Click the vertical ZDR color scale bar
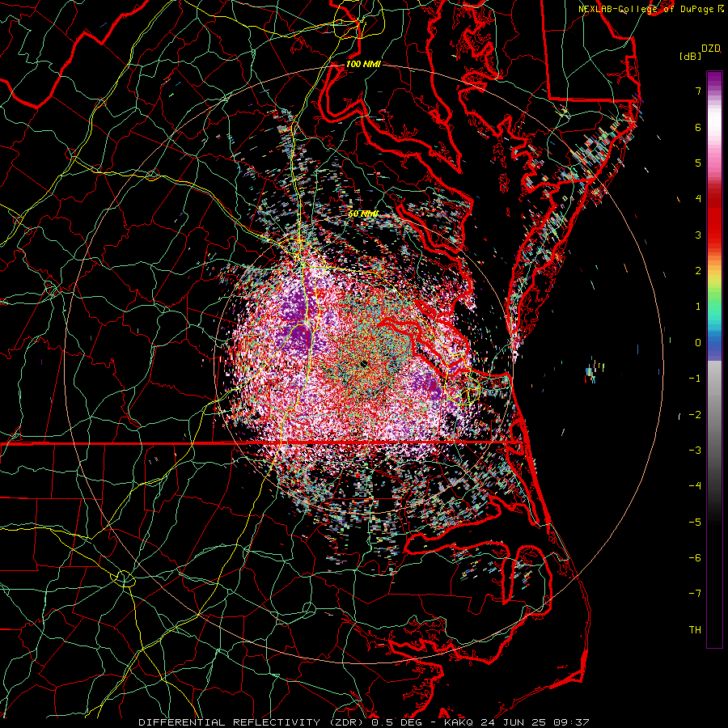The height and width of the screenshot is (728, 728). tap(714, 359)
